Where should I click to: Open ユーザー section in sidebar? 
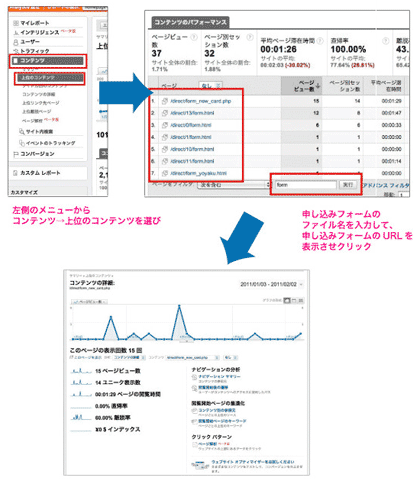pyautogui.click(x=30, y=42)
